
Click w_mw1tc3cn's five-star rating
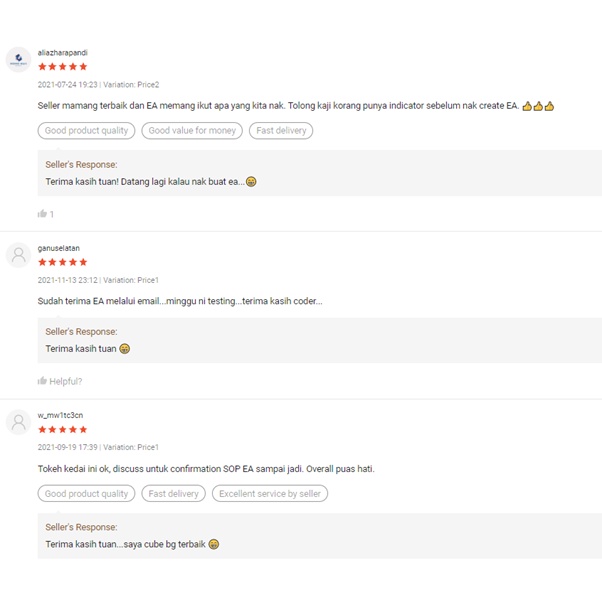(x=62, y=429)
